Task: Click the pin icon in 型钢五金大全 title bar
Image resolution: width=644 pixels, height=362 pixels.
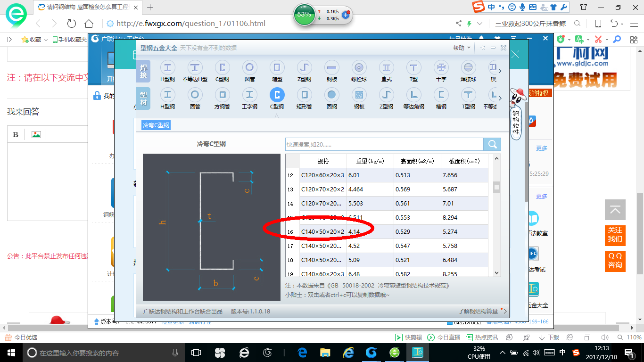Action: pyautogui.click(x=483, y=48)
